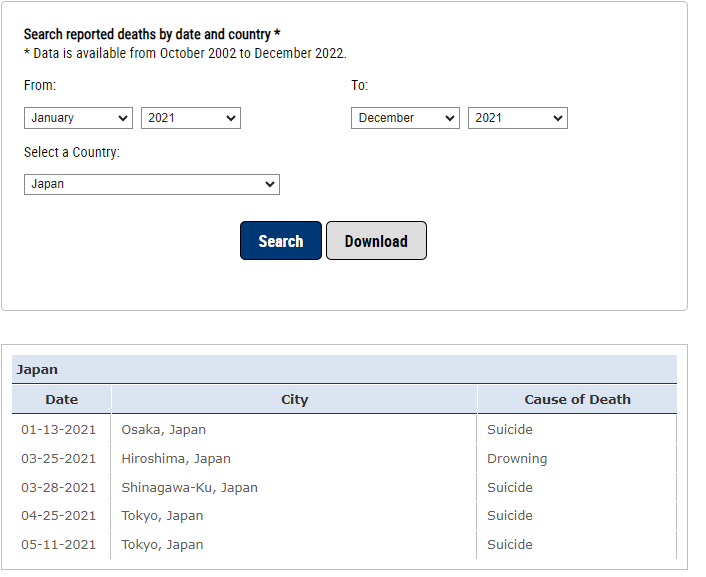Click the date cell 05-11-2021

click(59, 545)
